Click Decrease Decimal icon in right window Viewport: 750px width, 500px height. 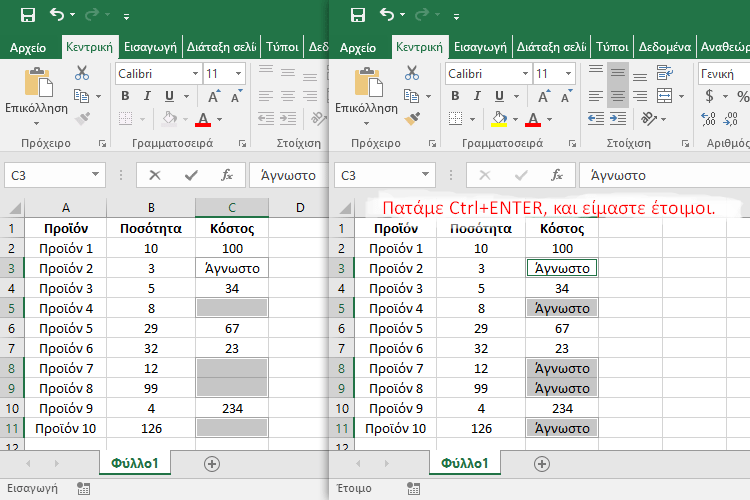coord(731,119)
